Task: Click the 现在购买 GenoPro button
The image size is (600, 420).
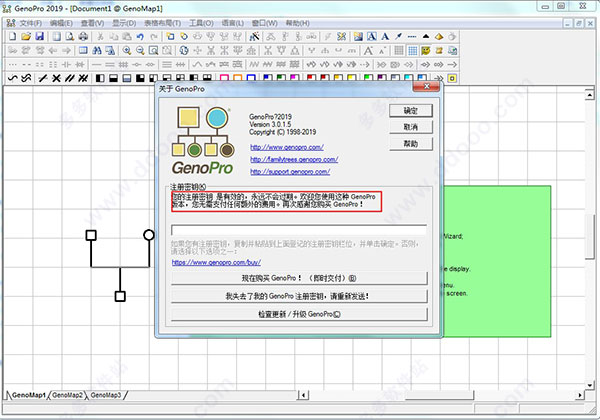Action: (x=299, y=278)
